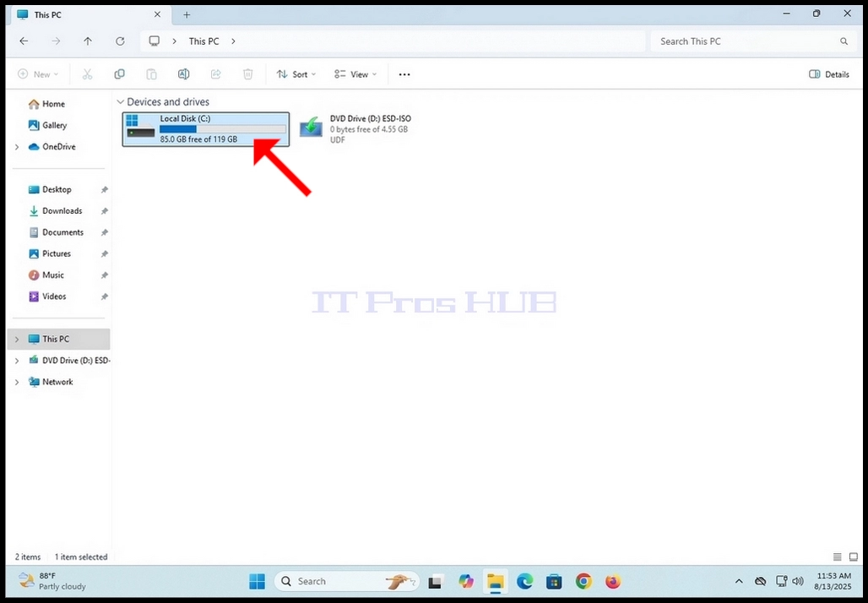
Task: Open Task View from the taskbar
Action: 436,581
